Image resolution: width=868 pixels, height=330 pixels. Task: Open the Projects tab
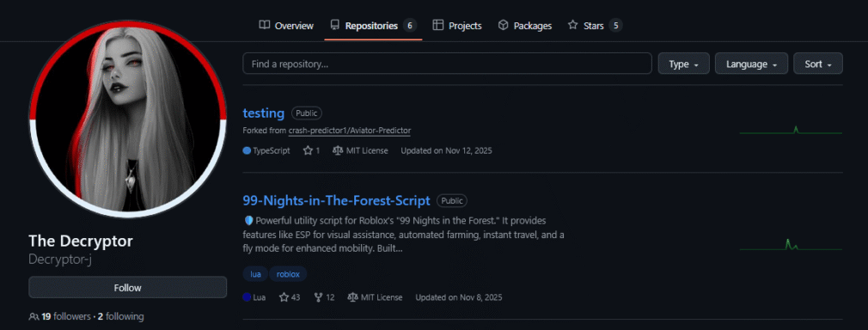[x=457, y=26]
